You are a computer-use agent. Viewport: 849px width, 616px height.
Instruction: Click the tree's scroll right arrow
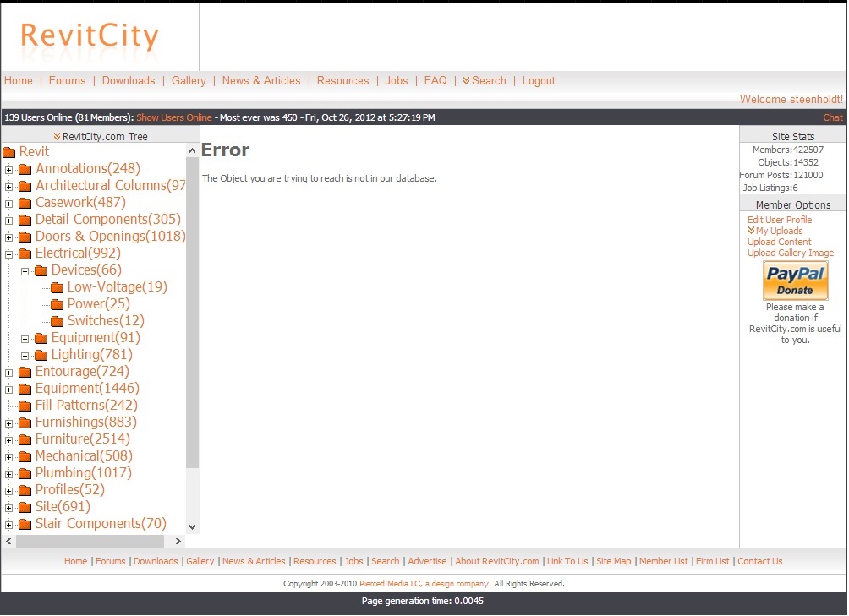(178, 541)
